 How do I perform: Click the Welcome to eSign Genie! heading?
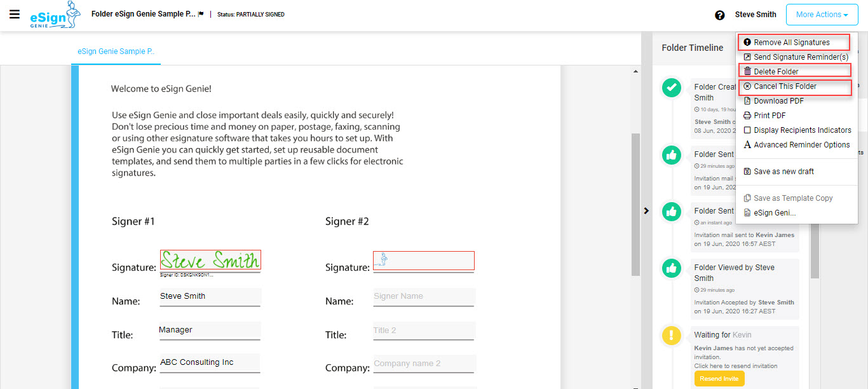pos(161,89)
